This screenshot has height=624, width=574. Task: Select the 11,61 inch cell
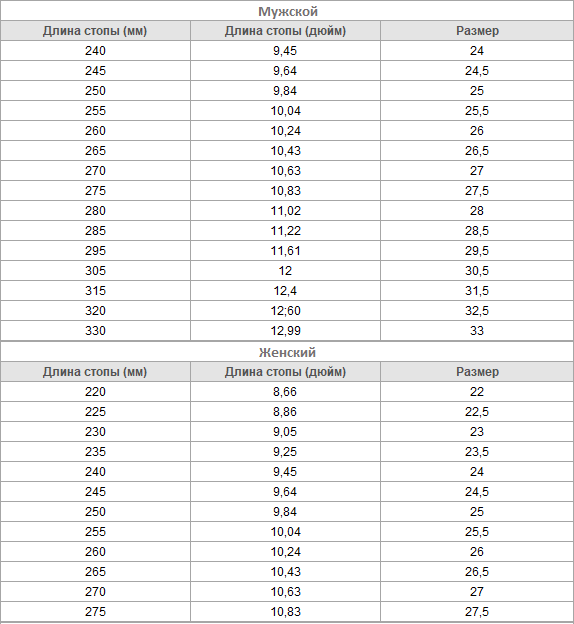point(285,251)
